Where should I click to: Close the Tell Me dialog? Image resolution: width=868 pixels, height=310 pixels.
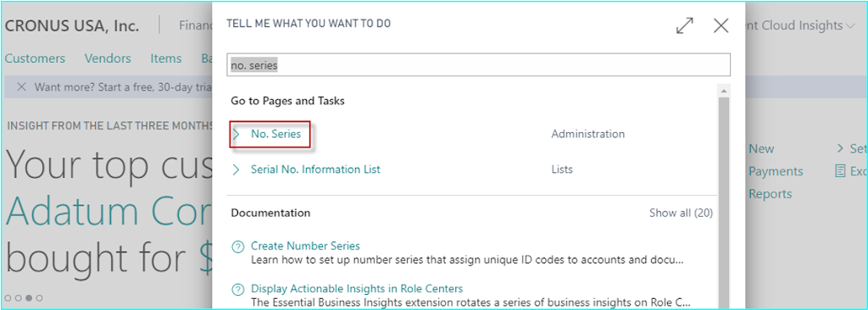click(x=721, y=25)
